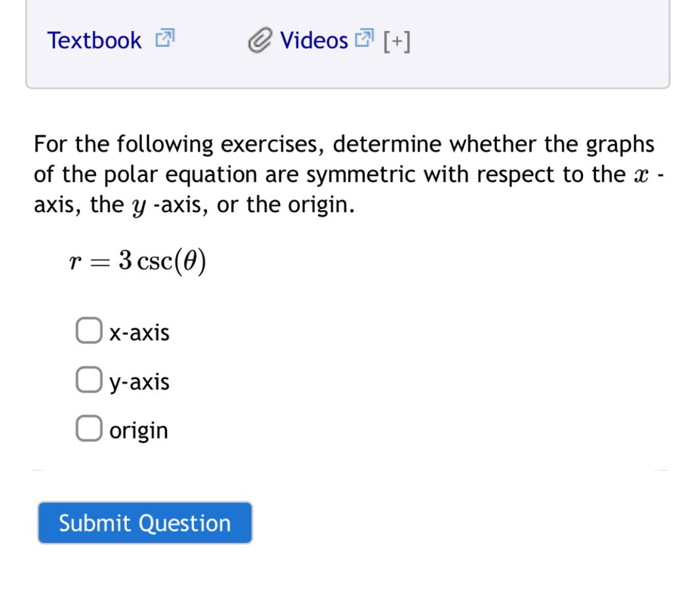Open the Videos link
This screenshot has width=673, height=616.
(313, 41)
